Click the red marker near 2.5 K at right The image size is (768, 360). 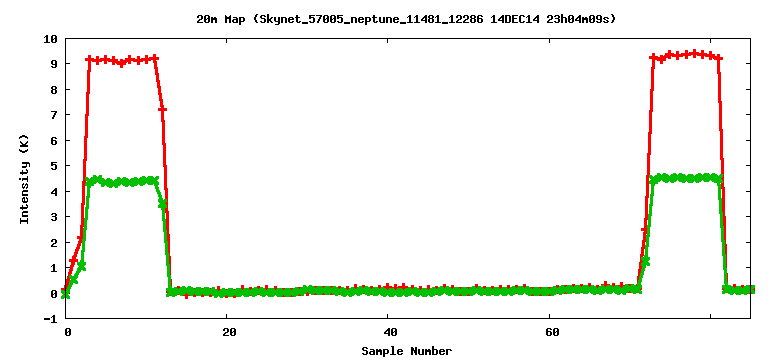pos(645,230)
